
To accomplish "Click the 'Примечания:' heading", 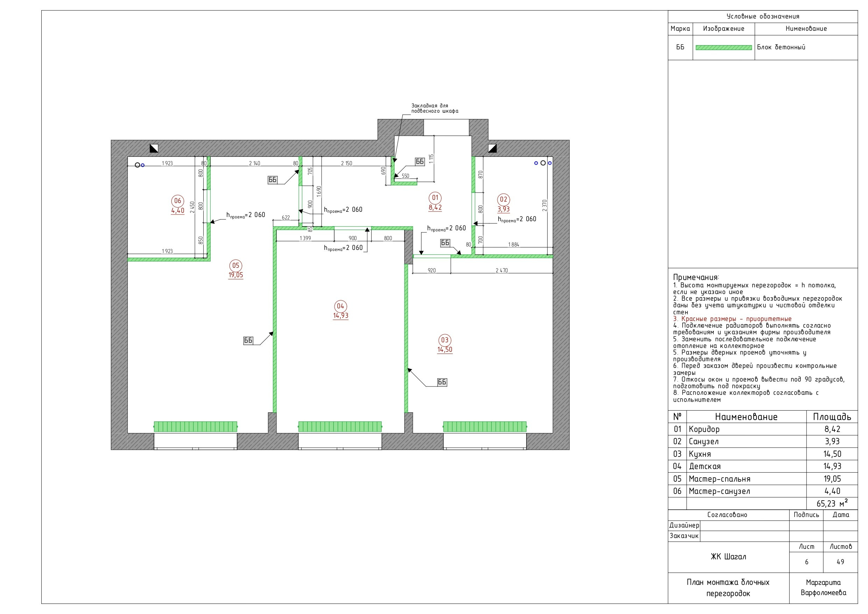I will click(696, 277).
